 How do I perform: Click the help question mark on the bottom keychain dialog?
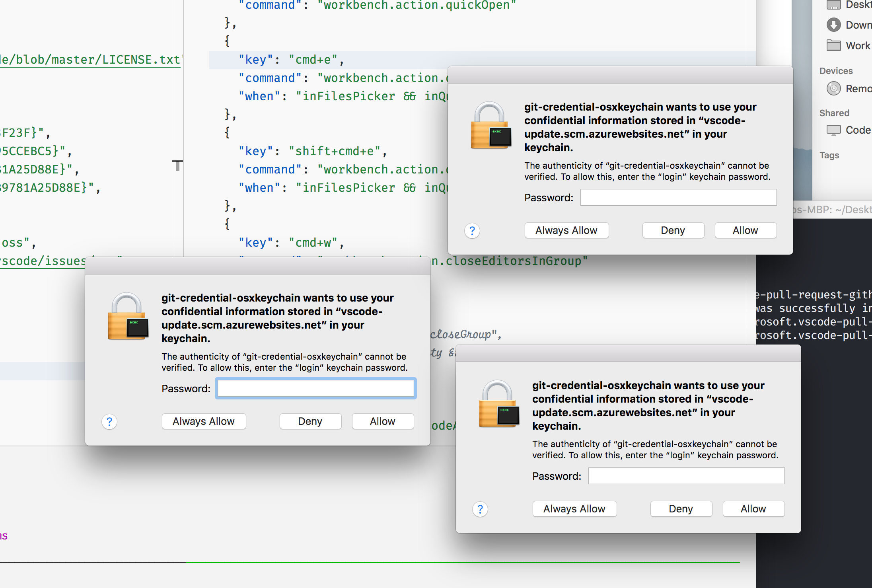point(480,509)
